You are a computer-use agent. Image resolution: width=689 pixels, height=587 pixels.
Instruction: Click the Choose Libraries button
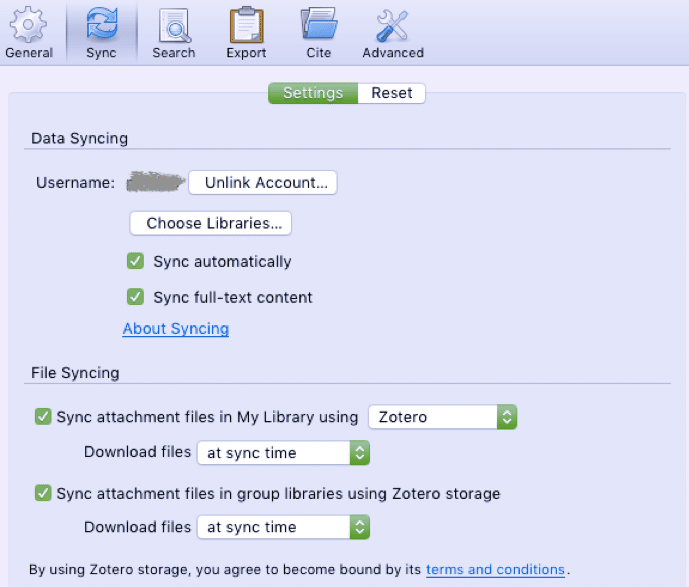(211, 223)
